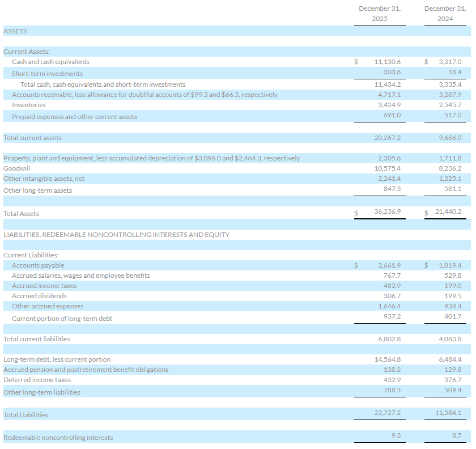Screen dimensions: 476x449
Task: Click the Accrued dividends row label
Action: 39,296
